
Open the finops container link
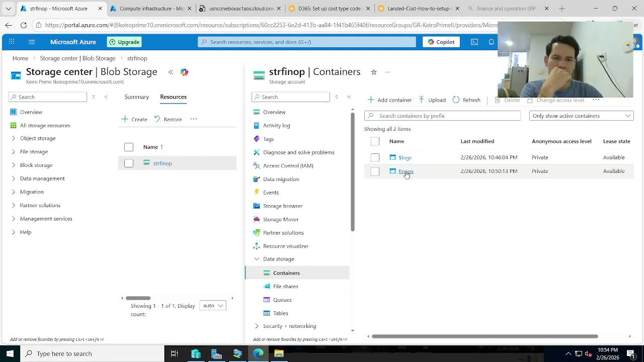pyautogui.click(x=406, y=171)
